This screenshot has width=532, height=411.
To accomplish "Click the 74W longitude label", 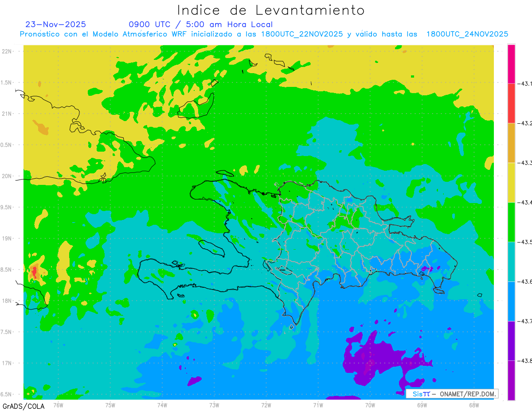I will pyautogui.click(x=162, y=405).
